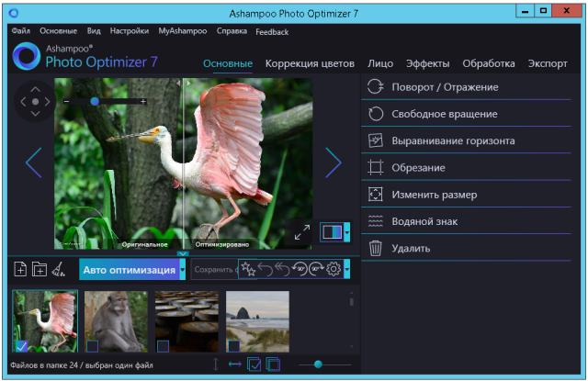Click the before/after divider handle on photo
Image resolution: width=588 pixels, height=381 pixels.
(x=183, y=84)
